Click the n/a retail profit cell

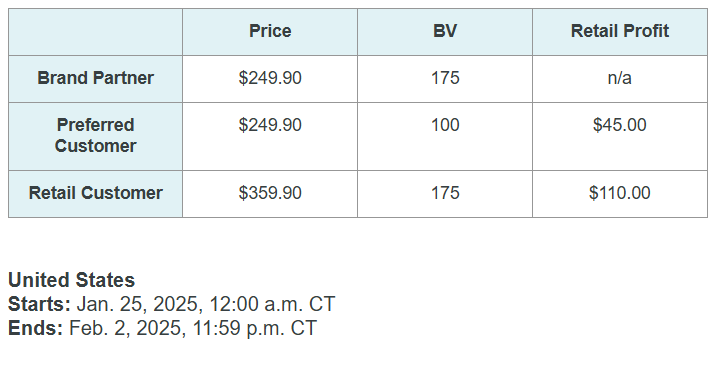click(x=620, y=78)
